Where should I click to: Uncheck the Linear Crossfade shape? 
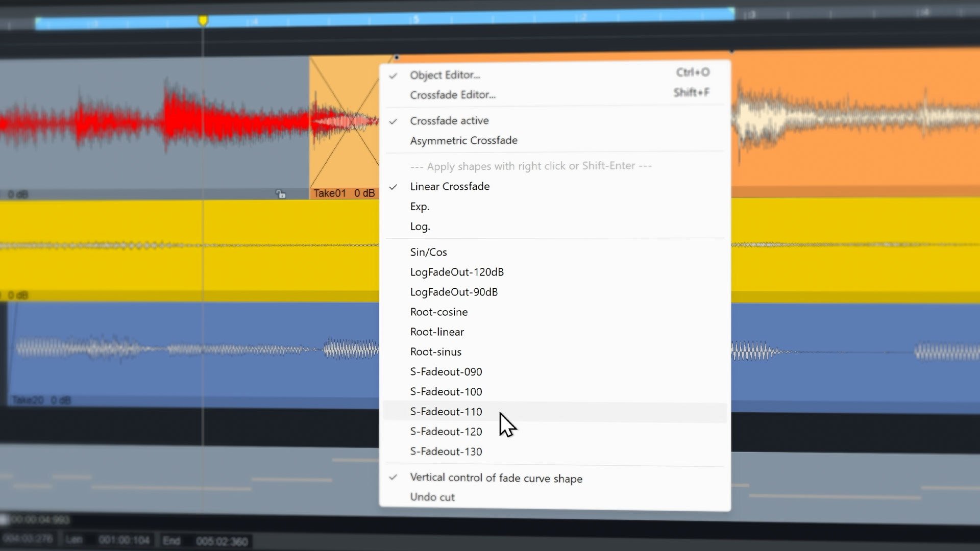click(x=450, y=186)
